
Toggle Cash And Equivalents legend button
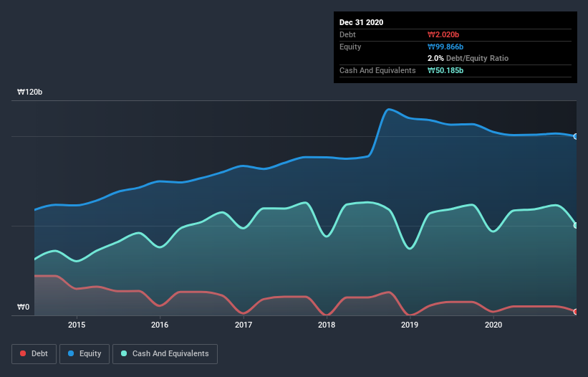point(165,354)
